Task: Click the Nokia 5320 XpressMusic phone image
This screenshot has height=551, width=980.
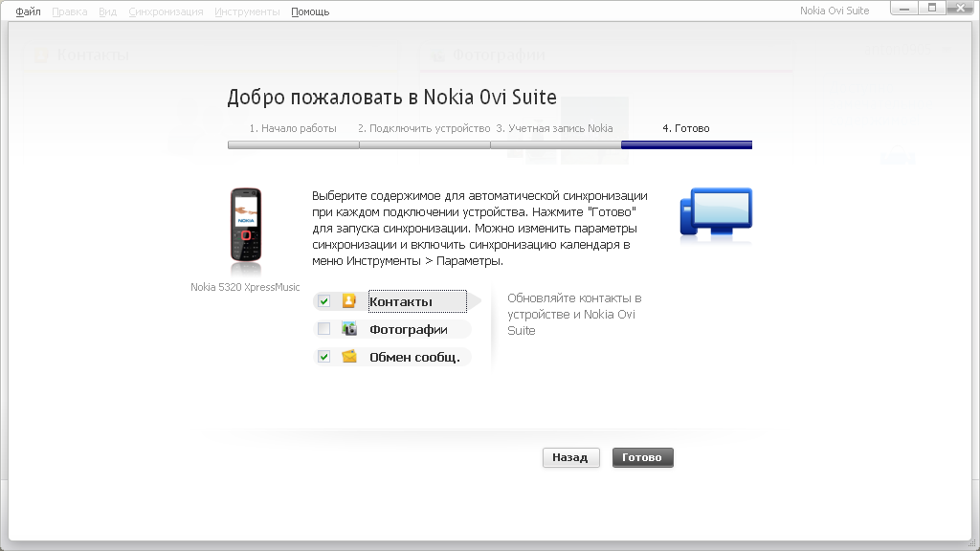Action: tap(245, 227)
